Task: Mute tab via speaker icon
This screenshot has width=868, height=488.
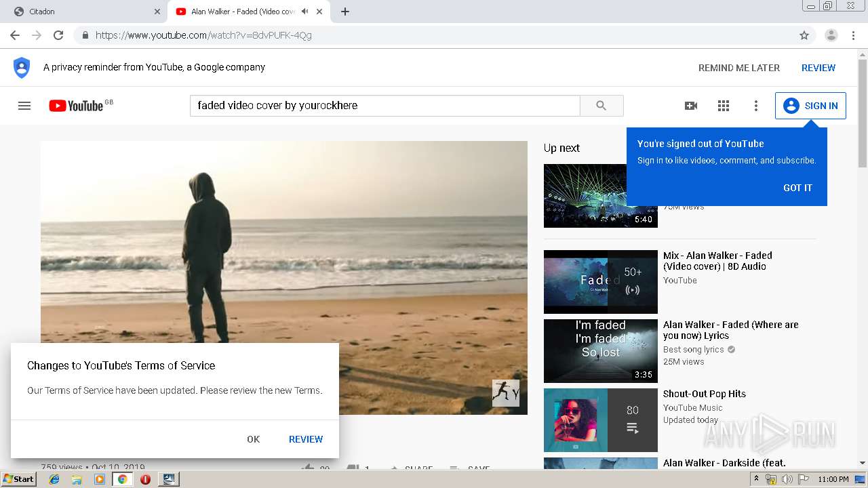Action: click(305, 12)
